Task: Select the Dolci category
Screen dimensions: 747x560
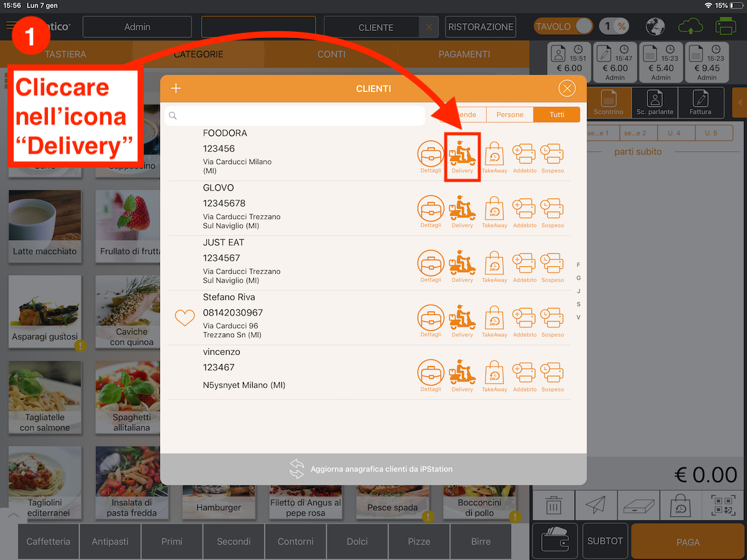Action: pos(357,541)
